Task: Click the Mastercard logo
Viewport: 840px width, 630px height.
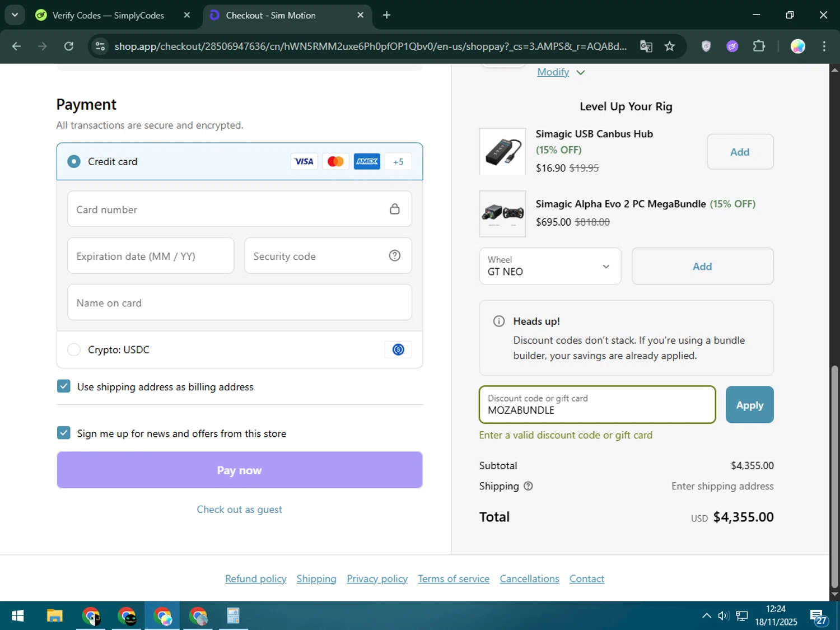Action: pyautogui.click(x=335, y=161)
